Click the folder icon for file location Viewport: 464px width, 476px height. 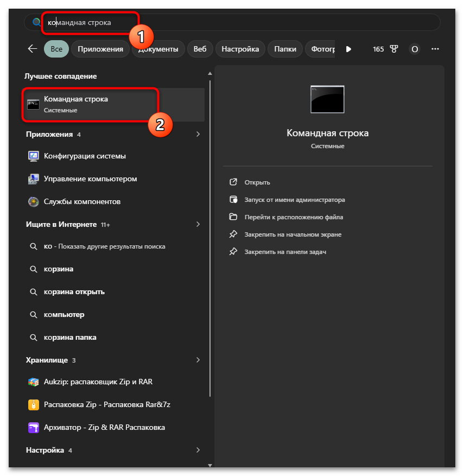pos(233,217)
